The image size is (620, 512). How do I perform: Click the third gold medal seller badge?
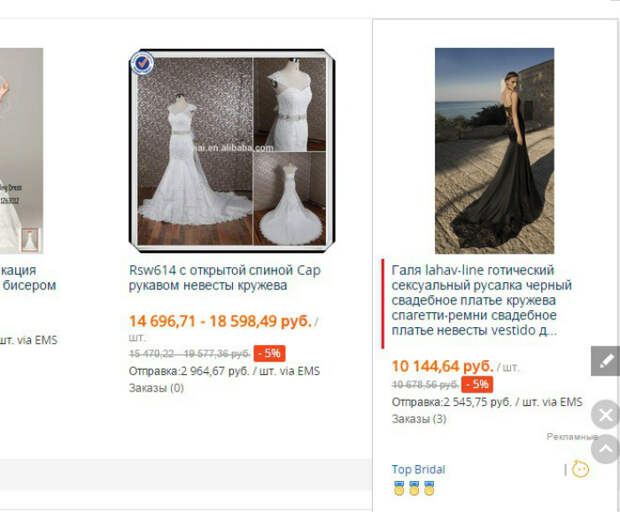coord(429,488)
